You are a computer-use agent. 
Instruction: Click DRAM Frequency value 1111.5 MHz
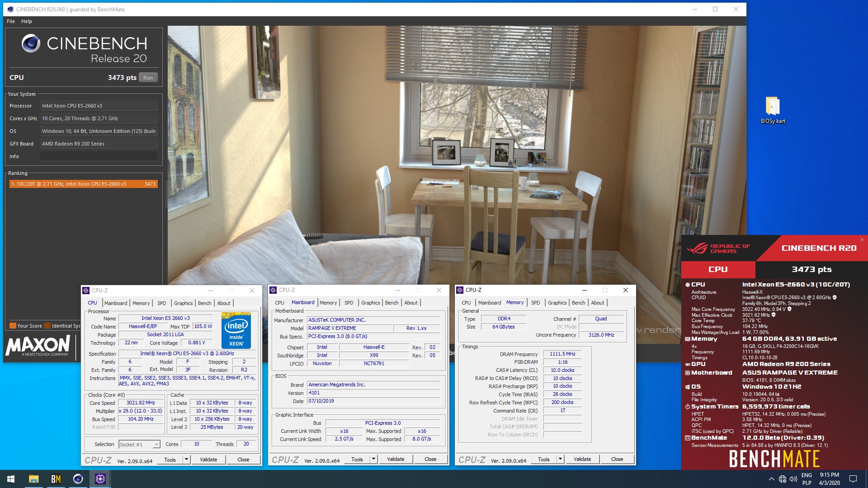(562, 354)
